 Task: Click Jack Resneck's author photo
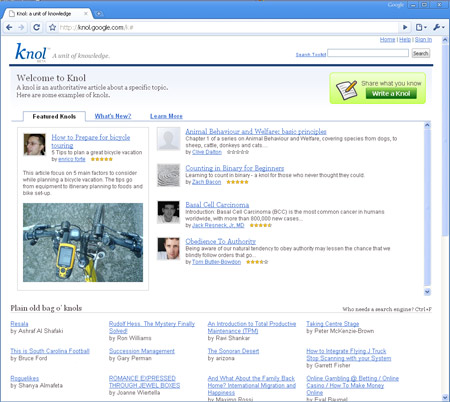click(168, 212)
